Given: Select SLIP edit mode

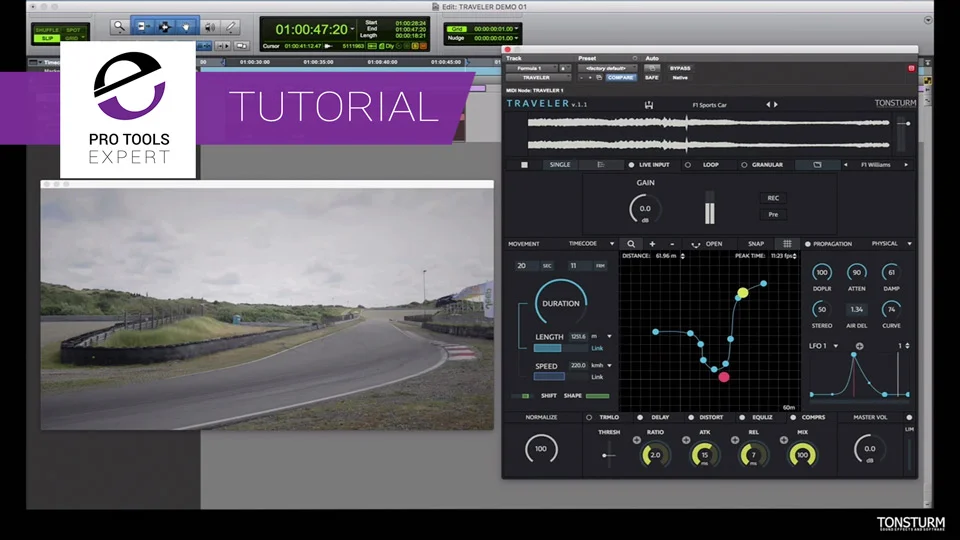Looking at the screenshot, I should pos(47,38).
